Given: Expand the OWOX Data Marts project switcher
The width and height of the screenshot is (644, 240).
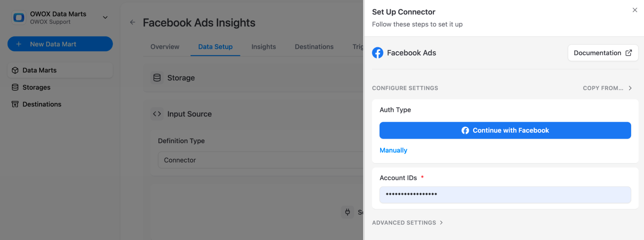Looking at the screenshot, I should [x=105, y=17].
